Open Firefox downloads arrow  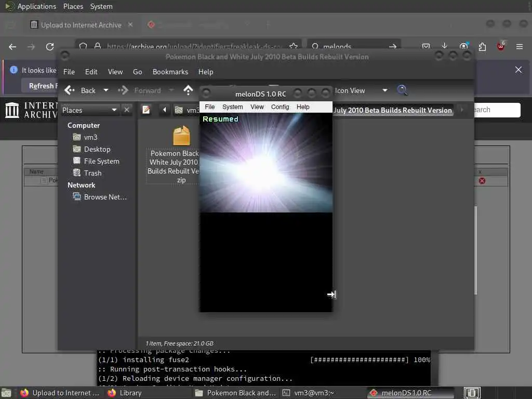pyautogui.click(x=445, y=46)
